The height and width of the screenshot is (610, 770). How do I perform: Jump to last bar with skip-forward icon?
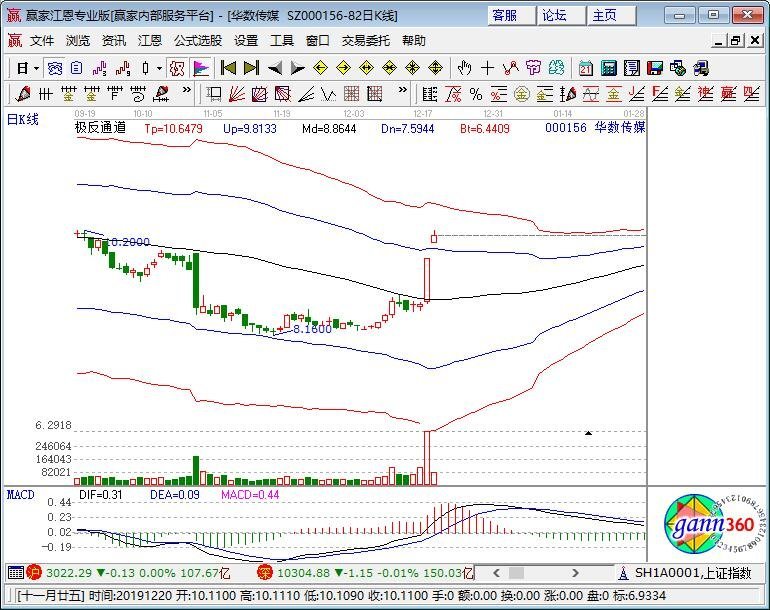coord(251,68)
